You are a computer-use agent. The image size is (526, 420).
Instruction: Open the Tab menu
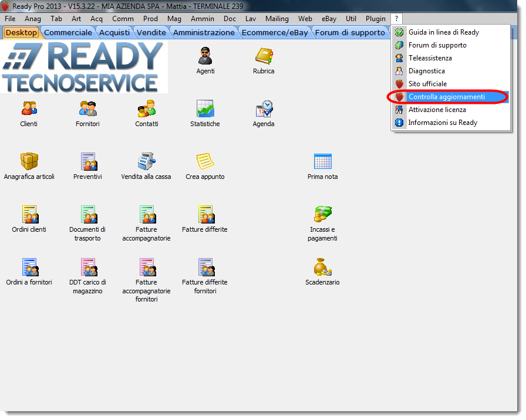click(56, 19)
